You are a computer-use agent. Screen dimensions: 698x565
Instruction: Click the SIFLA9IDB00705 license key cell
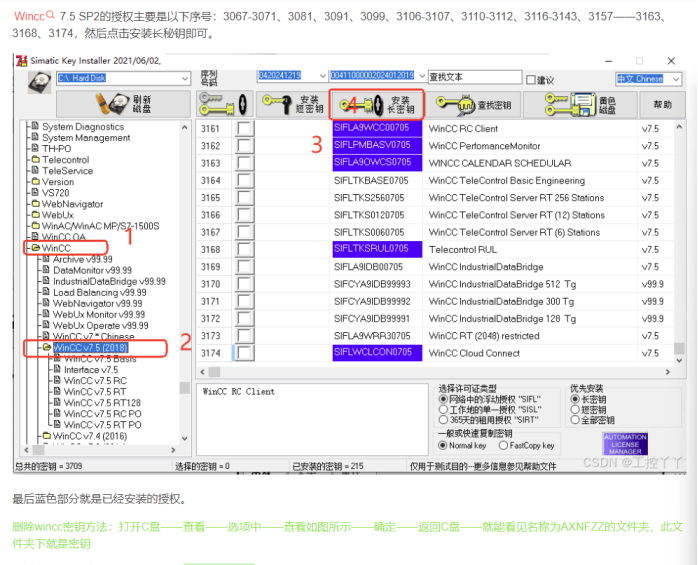point(369,267)
